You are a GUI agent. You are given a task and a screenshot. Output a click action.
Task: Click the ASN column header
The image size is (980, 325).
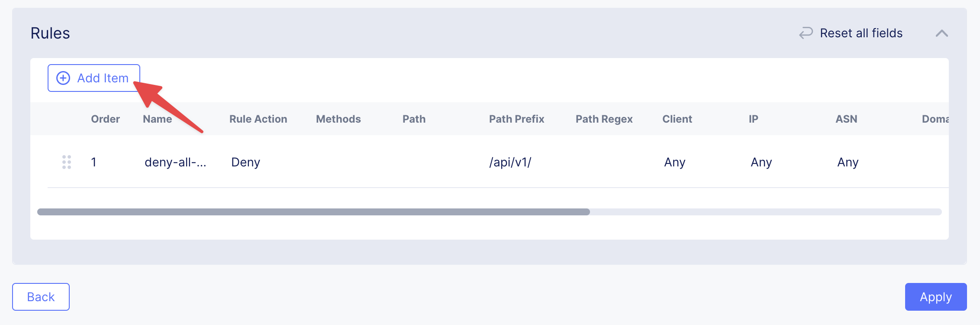point(846,119)
